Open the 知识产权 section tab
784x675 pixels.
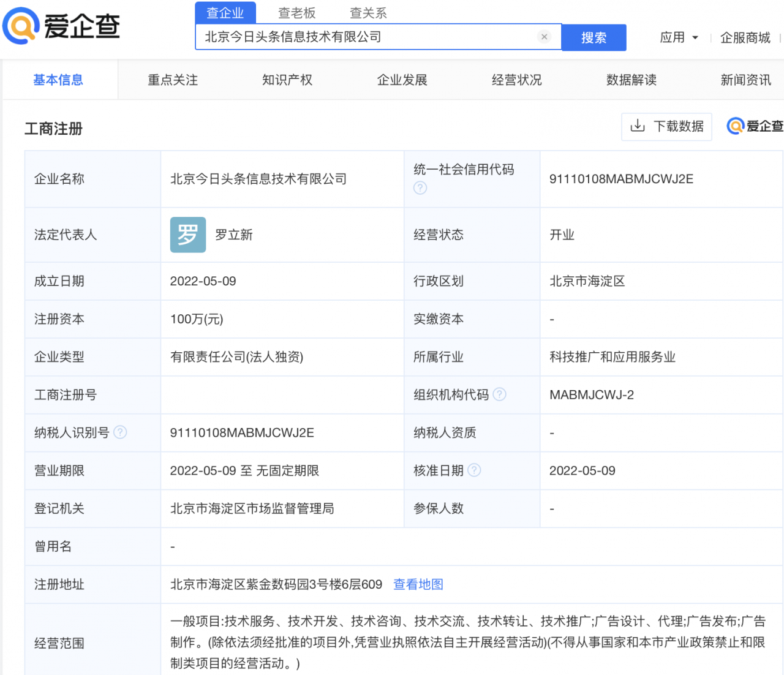pos(287,80)
